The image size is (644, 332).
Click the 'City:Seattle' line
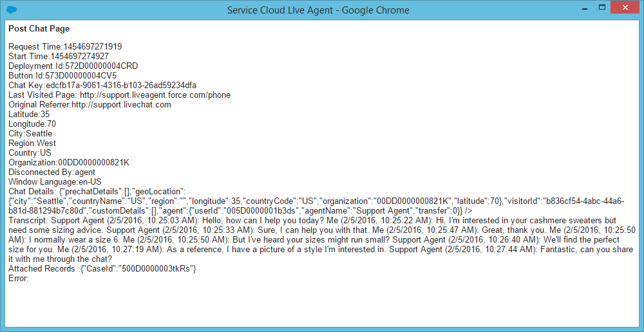(30, 134)
